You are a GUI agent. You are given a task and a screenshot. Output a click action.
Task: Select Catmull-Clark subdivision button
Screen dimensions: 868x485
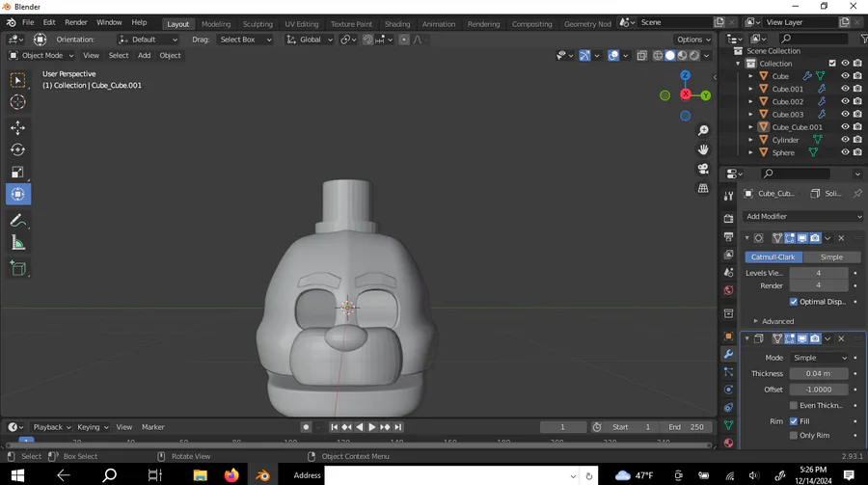point(773,256)
